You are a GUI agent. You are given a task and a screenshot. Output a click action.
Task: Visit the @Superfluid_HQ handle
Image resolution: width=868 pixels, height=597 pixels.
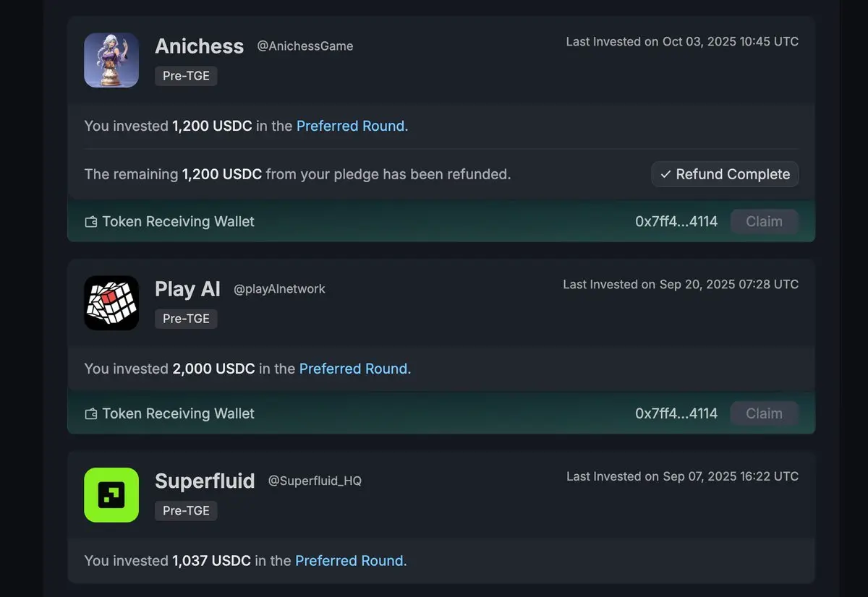click(315, 481)
